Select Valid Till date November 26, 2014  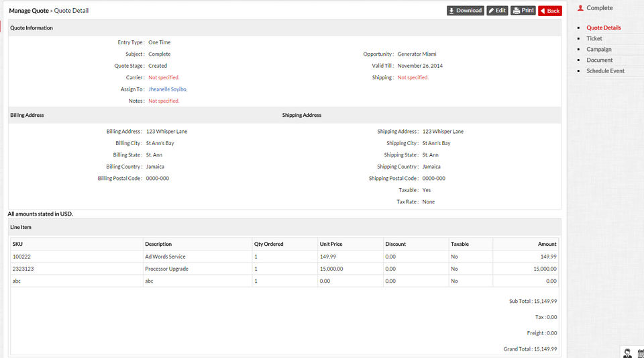[420, 66]
